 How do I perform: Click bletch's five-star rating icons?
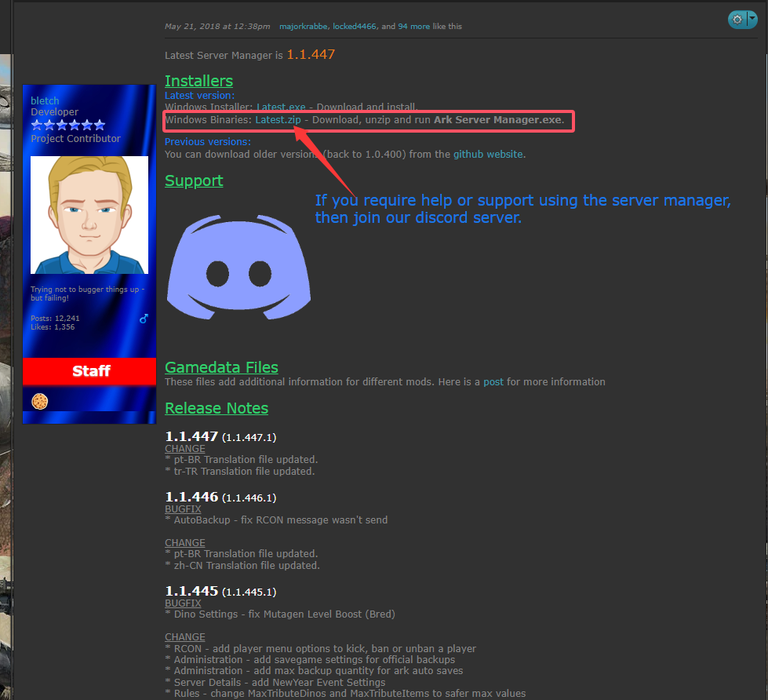(x=67, y=123)
